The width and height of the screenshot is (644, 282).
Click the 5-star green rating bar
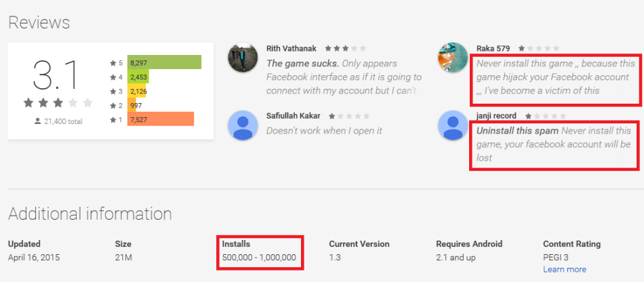tap(164, 62)
